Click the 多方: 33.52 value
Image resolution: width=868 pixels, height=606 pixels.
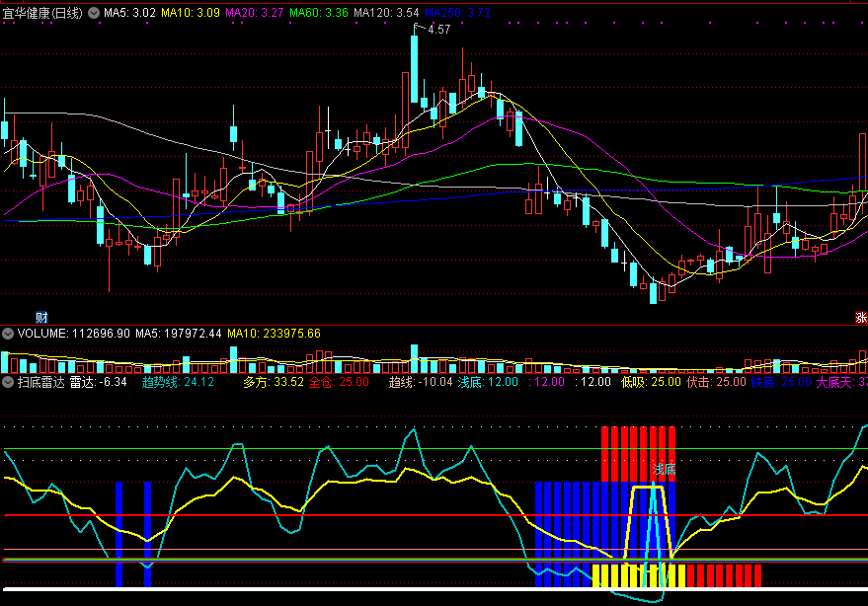[x=274, y=382]
